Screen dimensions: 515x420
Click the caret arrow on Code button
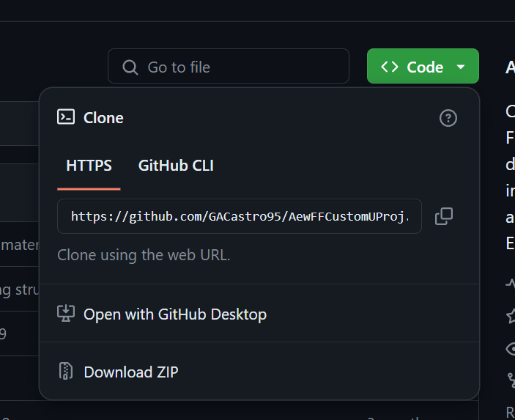461,67
